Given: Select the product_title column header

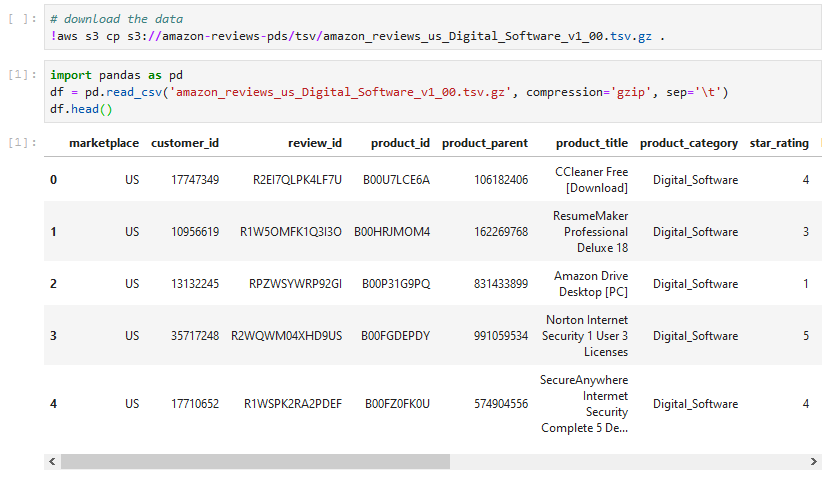Looking at the screenshot, I should pos(592,143).
